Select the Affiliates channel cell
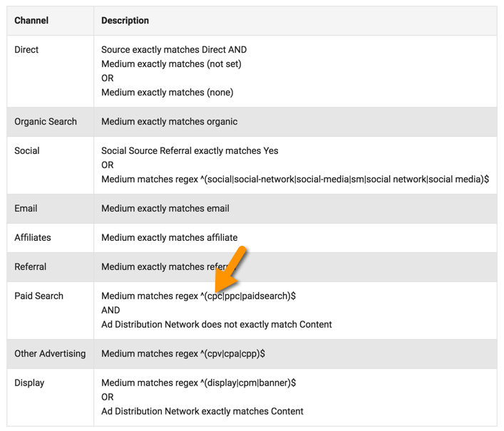 point(33,238)
